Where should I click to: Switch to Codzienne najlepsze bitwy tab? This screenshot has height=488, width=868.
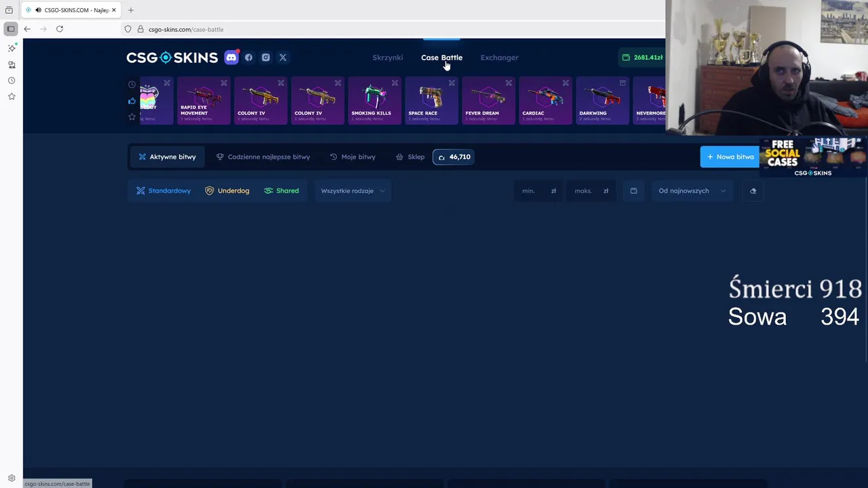click(x=262, y=157)
